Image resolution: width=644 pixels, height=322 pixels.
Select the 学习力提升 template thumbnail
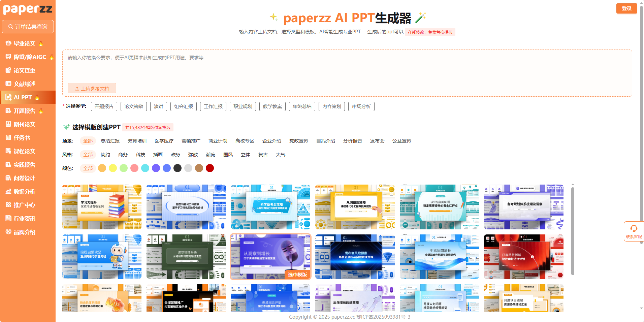(102, 207)
